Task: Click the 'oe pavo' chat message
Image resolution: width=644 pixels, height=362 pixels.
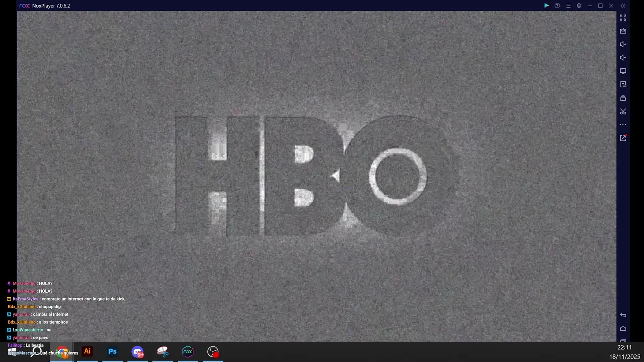Action: tap(41, 338)
